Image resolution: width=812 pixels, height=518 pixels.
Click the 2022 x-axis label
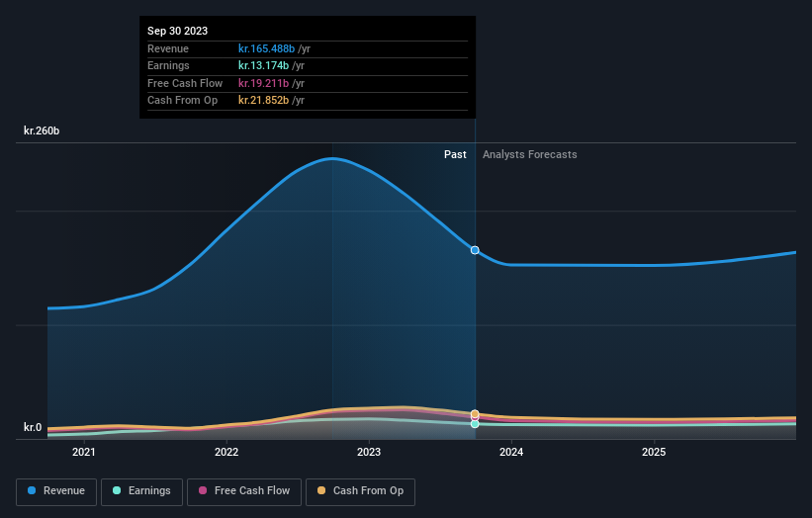click(226, 452)
